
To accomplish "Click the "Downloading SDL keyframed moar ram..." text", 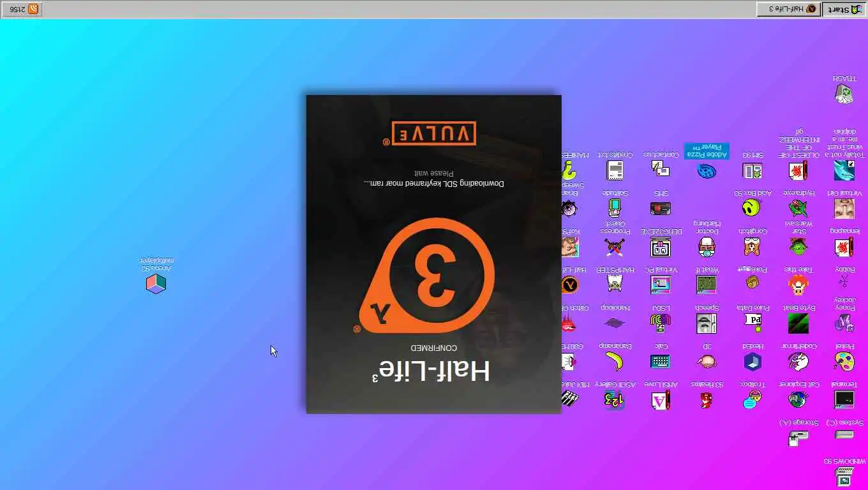I will tap(433, 184).
